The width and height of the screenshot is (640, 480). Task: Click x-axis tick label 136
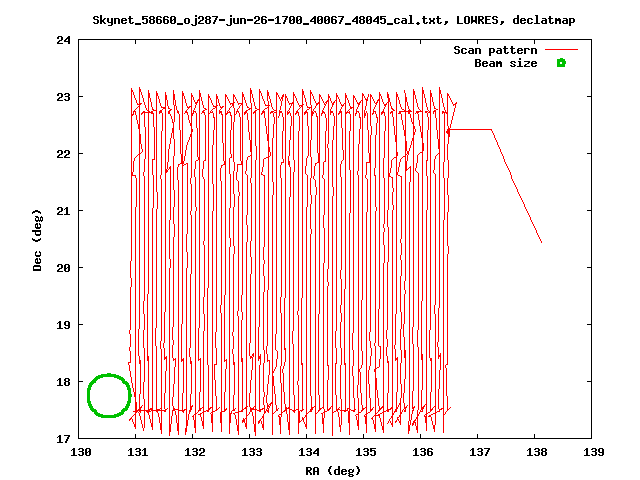[x=423, y=452]
